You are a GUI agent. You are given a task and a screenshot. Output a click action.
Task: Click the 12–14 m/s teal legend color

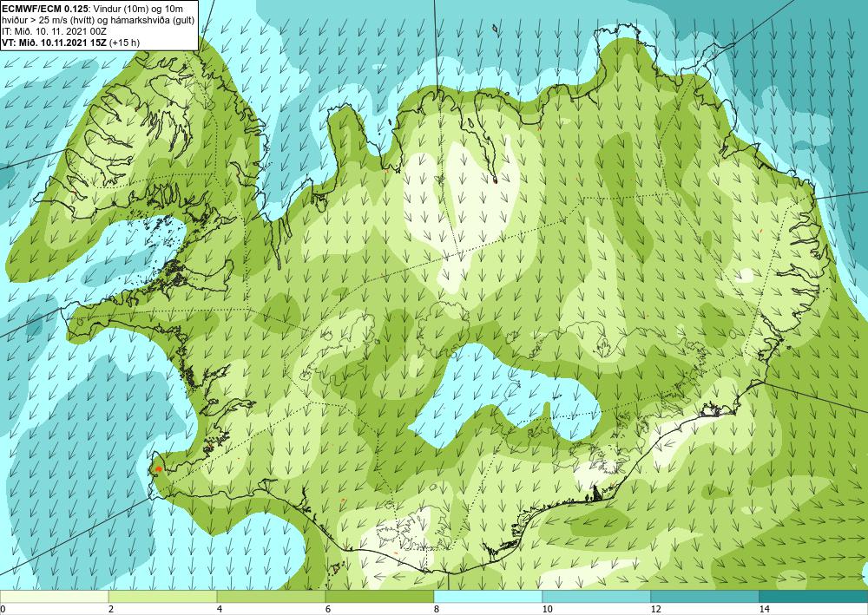[705, 596]
